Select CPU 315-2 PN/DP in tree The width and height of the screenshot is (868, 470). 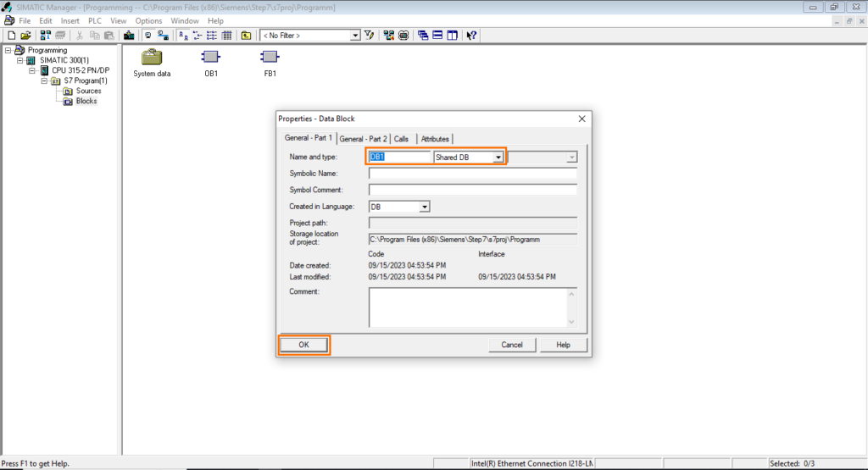[x=81, y=70]
